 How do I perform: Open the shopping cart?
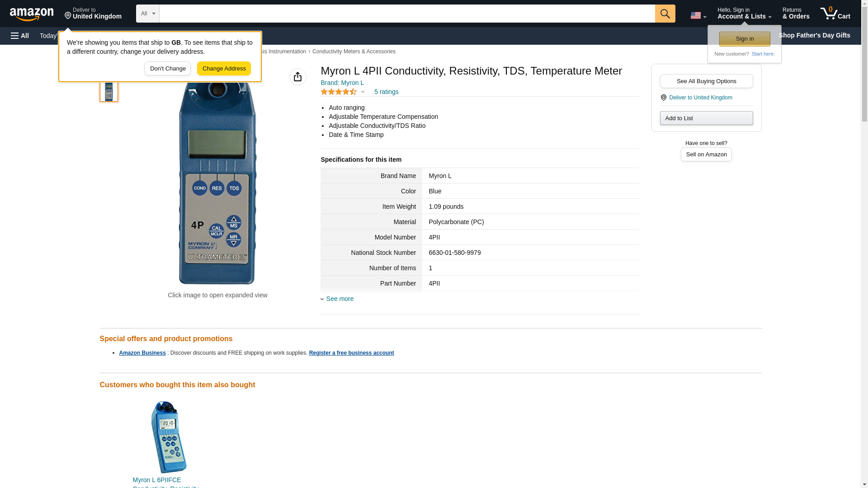point(835,14)
